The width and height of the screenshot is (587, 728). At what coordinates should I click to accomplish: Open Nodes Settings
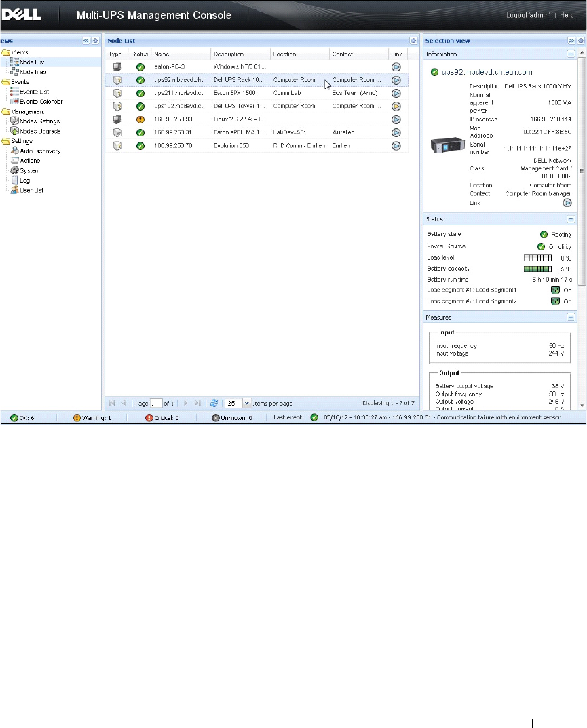[x=40, y=121]
